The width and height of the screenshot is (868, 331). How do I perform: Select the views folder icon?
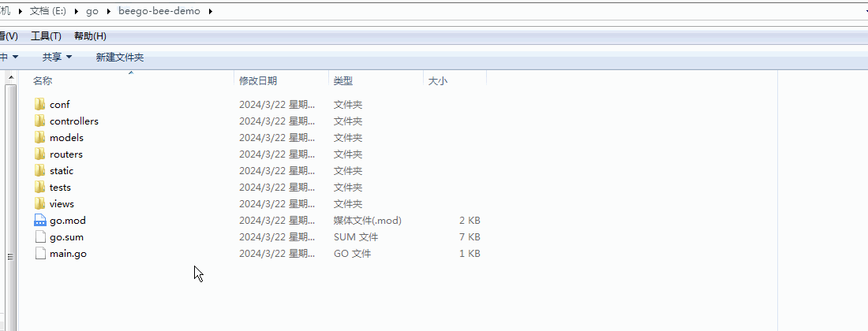tap(39, 204)
